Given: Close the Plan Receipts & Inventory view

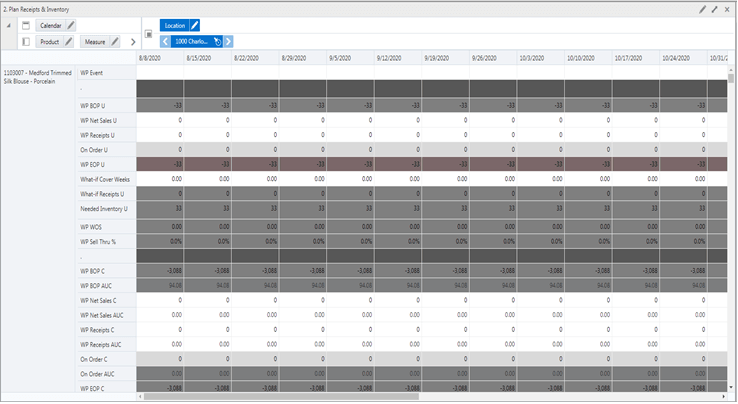Looking at the screenshot, I should click(x=727, y=9).
